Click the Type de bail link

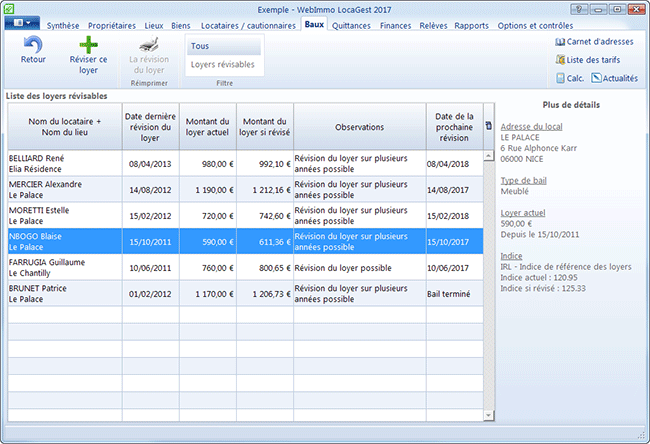point(524,180)
